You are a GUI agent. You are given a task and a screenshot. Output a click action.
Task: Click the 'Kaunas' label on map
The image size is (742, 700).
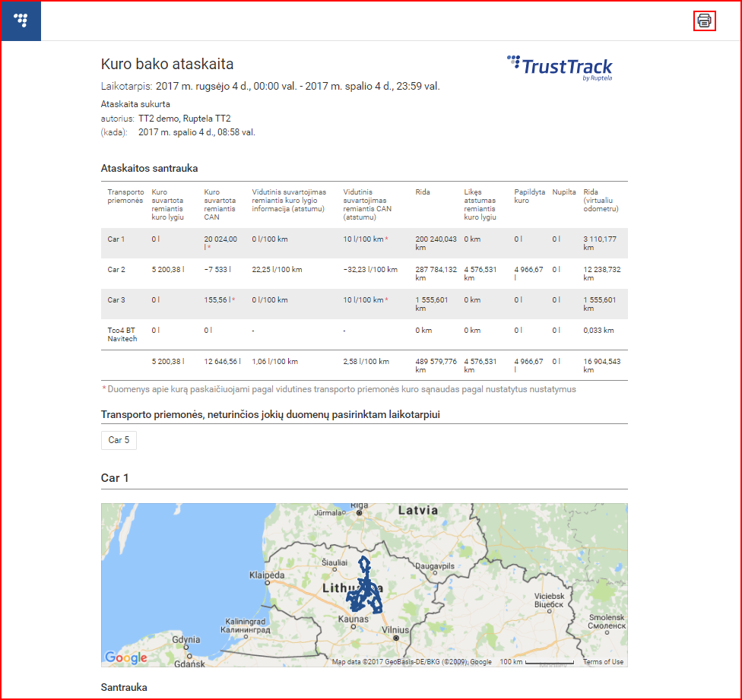click(x=353, y=619)
